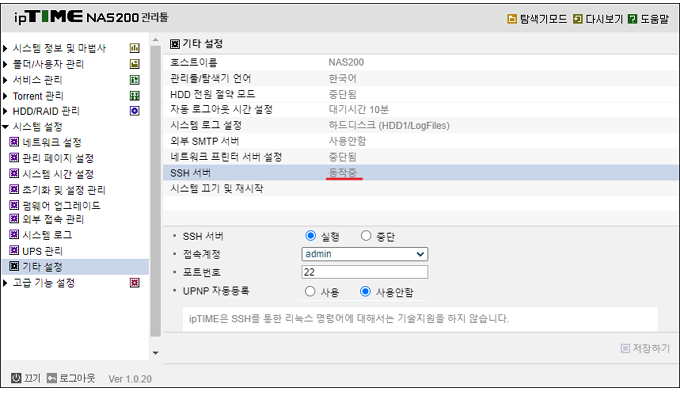Click 끄기 link text
Image resolution: width=680 pixels, height=399 pixels.
32,378
